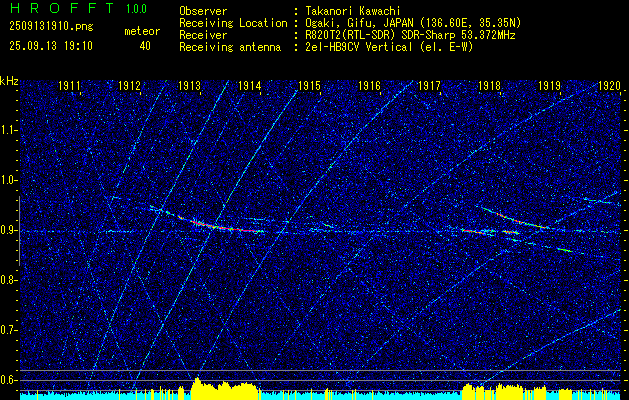Click frequency axis label 0.8
The width and height of the screenshot is (629, 400).
7,280
